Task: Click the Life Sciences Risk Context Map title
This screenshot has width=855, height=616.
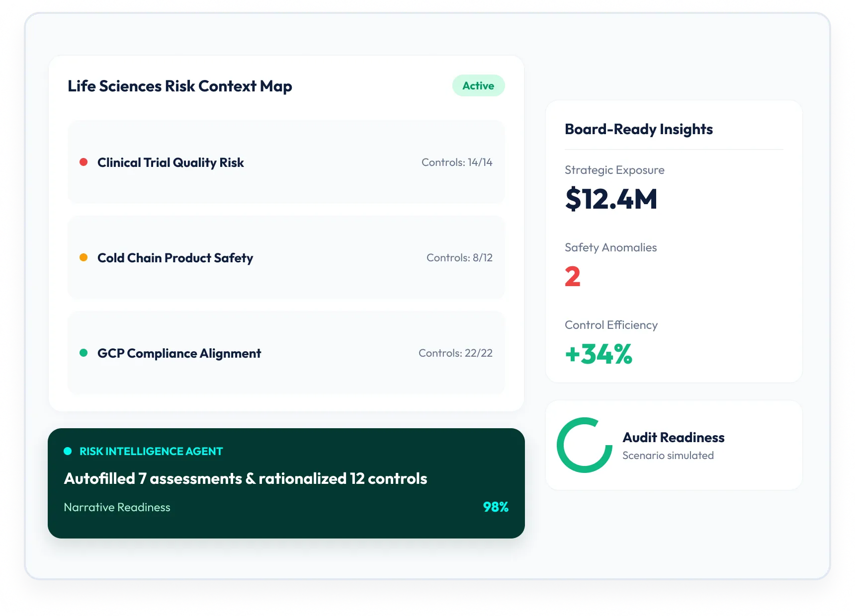Action: point(180,86)
